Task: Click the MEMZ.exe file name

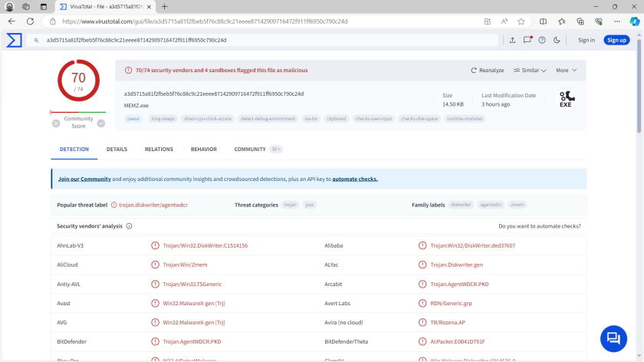Action: pos(136,106)
